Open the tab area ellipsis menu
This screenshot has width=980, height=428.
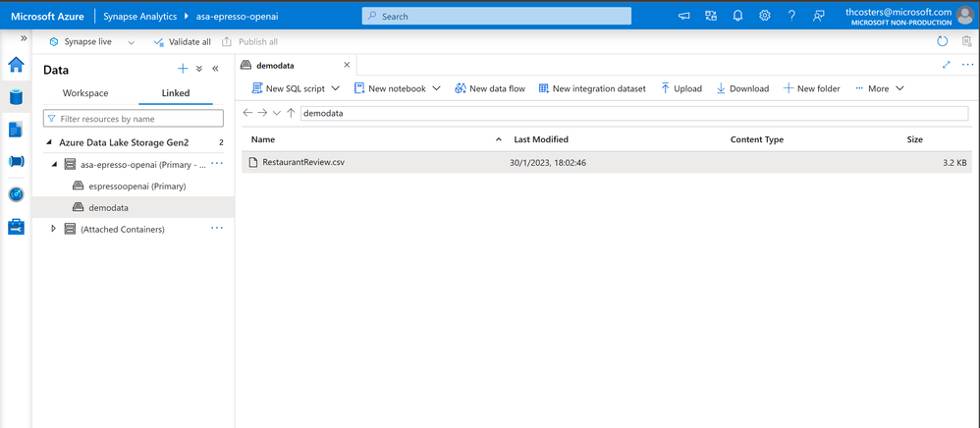[x=967, y=65]
